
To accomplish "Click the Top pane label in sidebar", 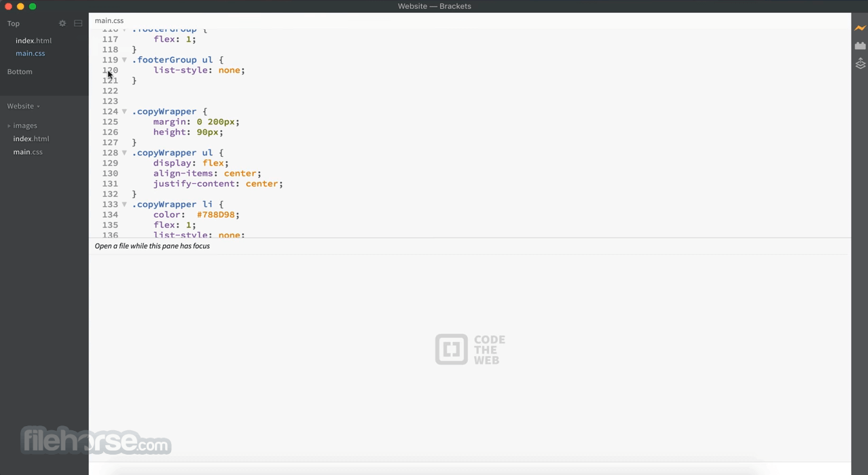I will [x=14, y=24].
